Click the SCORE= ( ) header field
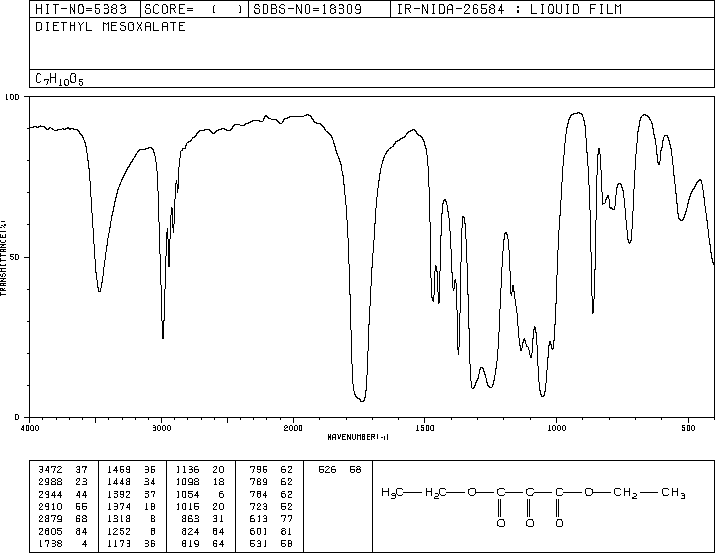The image size is (715, 553). [194, 9]
